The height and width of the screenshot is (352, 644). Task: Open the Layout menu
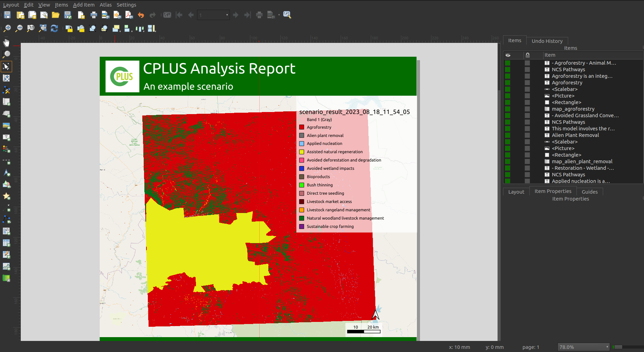[11, 5]
